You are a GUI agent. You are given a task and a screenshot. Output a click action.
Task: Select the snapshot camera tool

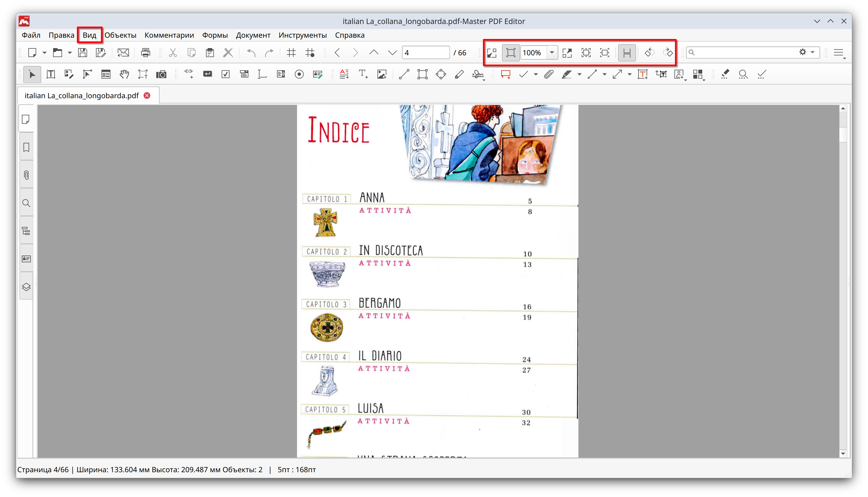click(161, 74)
